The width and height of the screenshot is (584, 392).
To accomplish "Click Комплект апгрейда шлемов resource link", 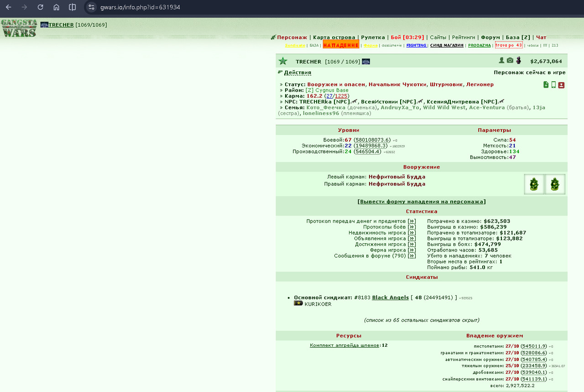I will [x=344, y=345].
